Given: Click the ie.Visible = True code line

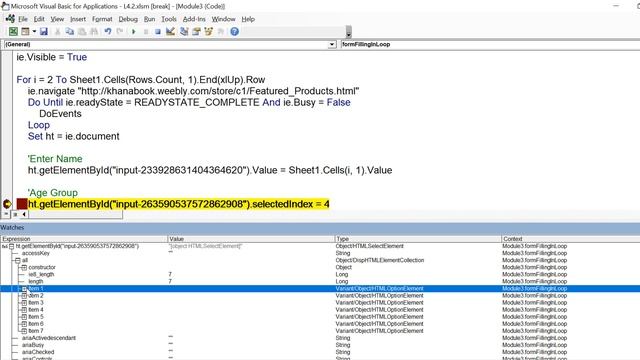Looking at the screenshot, I should (x=52, y=57).
